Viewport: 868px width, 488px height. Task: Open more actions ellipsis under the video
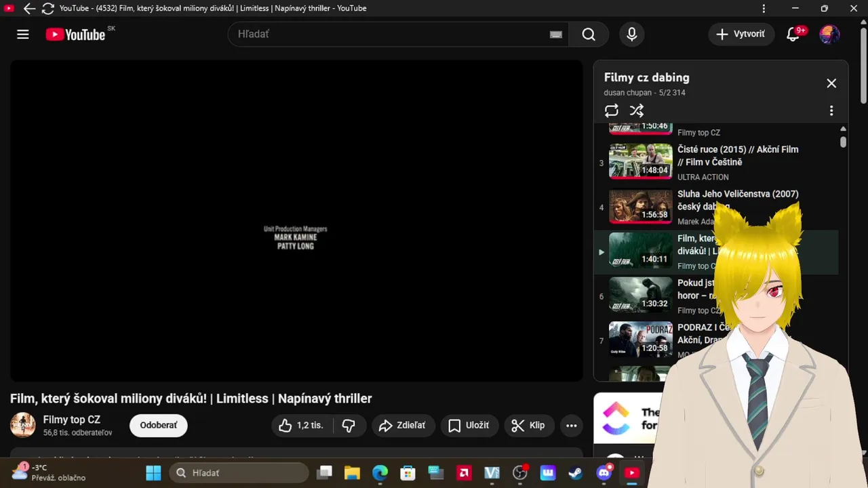pyautogui.click(x=572, y=425)
